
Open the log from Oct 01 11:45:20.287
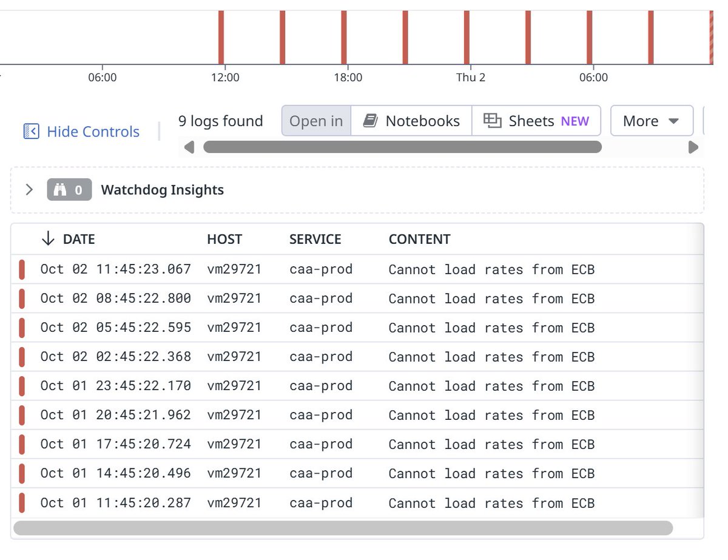coord(357,503)
